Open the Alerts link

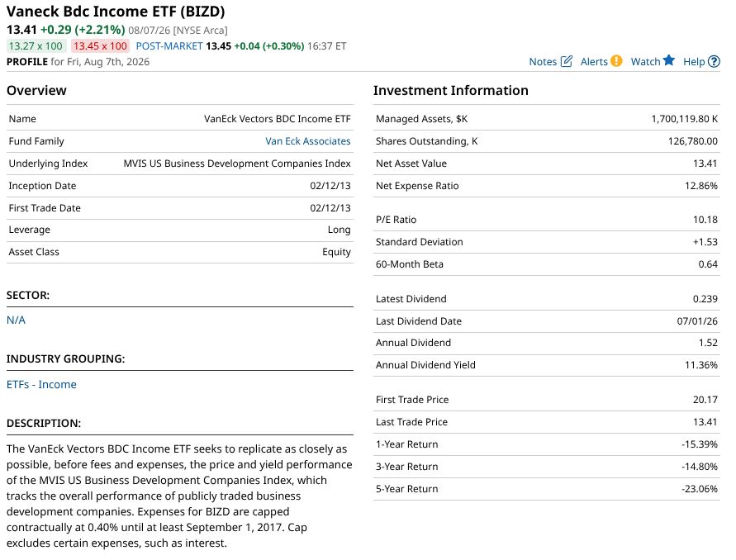[x=594, y=61]
